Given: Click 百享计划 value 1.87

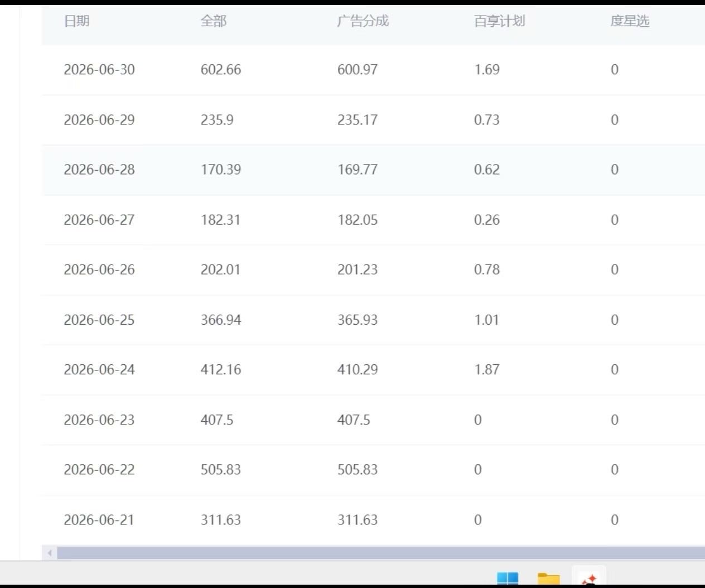Looking at the screenshot, I should (x=487, y=369).
